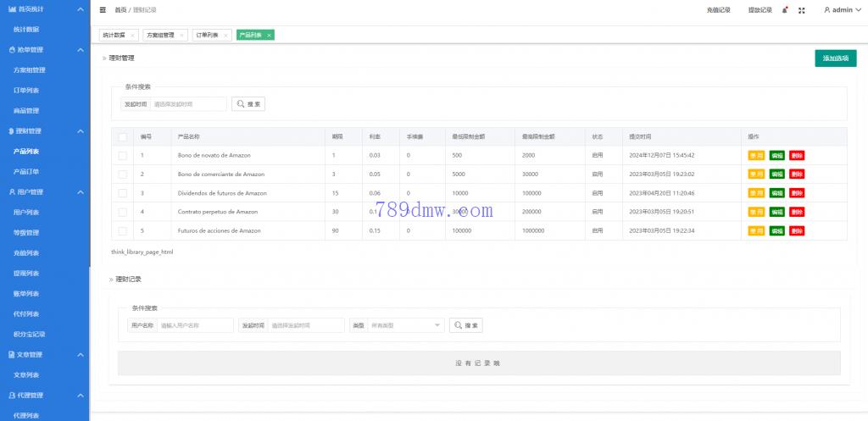The image size is (868, 421).
Task: Click the hamburger menu collapse icon
Action: click(103, 10)
